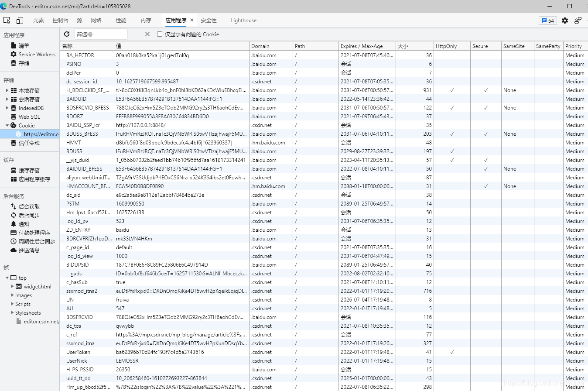The width and height of the screenshot is (588, 391).
Task: Select the BDUSS_BFESS cookie row
Action: point(324,134)
